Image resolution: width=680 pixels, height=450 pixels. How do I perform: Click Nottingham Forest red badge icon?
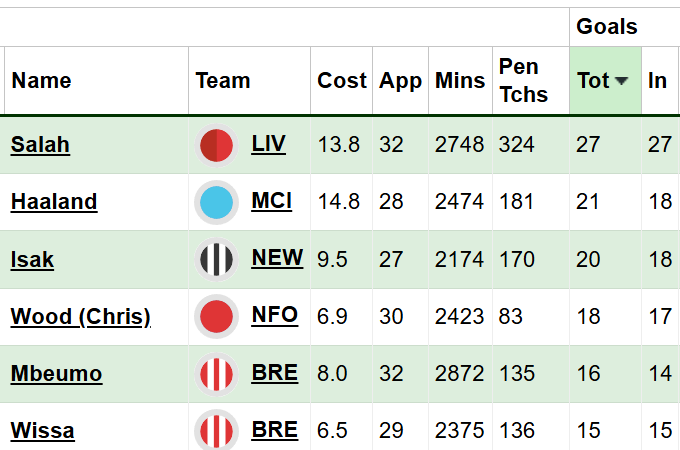coord(216,316)
